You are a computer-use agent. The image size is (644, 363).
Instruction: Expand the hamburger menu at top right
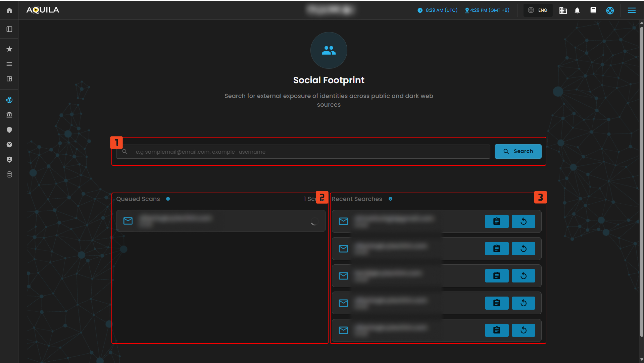(631, 10)
